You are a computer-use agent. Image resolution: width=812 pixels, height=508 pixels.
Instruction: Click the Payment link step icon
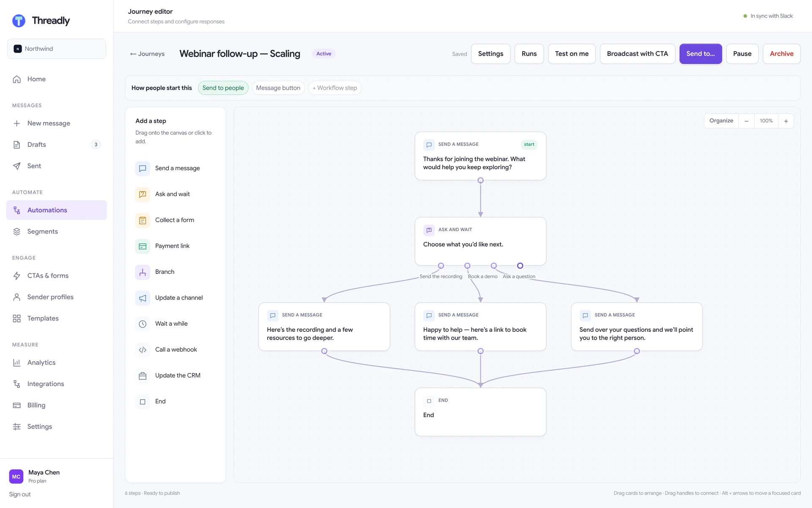[143, 246]
